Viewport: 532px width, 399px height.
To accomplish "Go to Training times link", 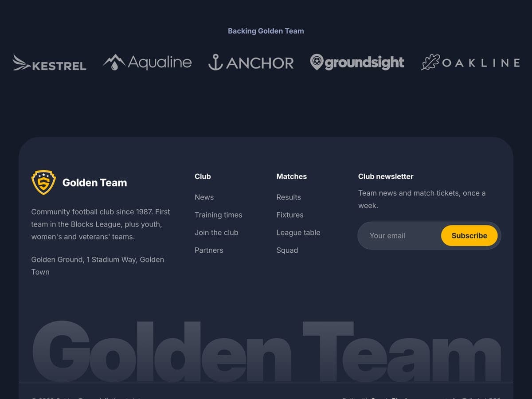I will tap(218, 215).
